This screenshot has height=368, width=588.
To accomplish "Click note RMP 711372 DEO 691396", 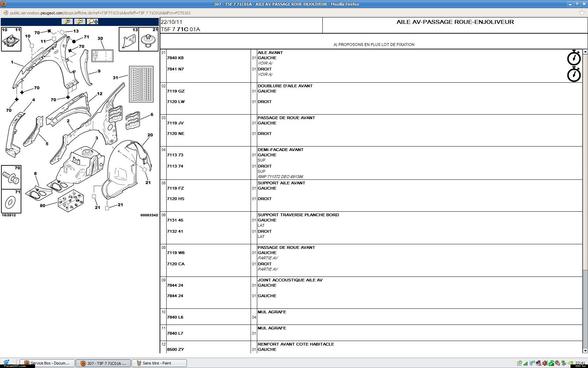I will click(280, 177).
